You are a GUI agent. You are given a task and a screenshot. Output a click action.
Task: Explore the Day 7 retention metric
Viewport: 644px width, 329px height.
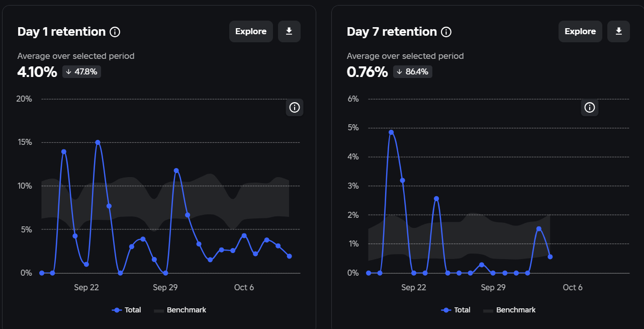click(580, 31)
